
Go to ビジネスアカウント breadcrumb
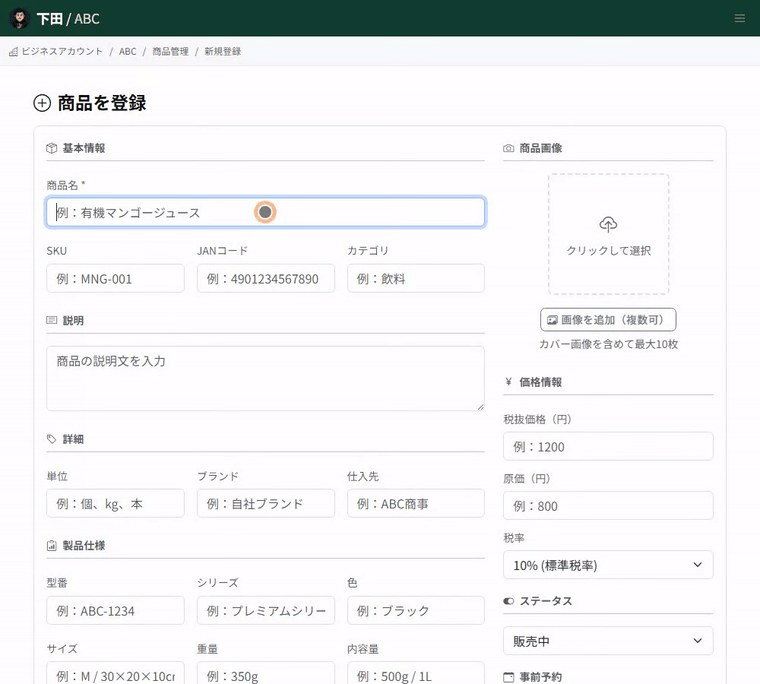62,51
